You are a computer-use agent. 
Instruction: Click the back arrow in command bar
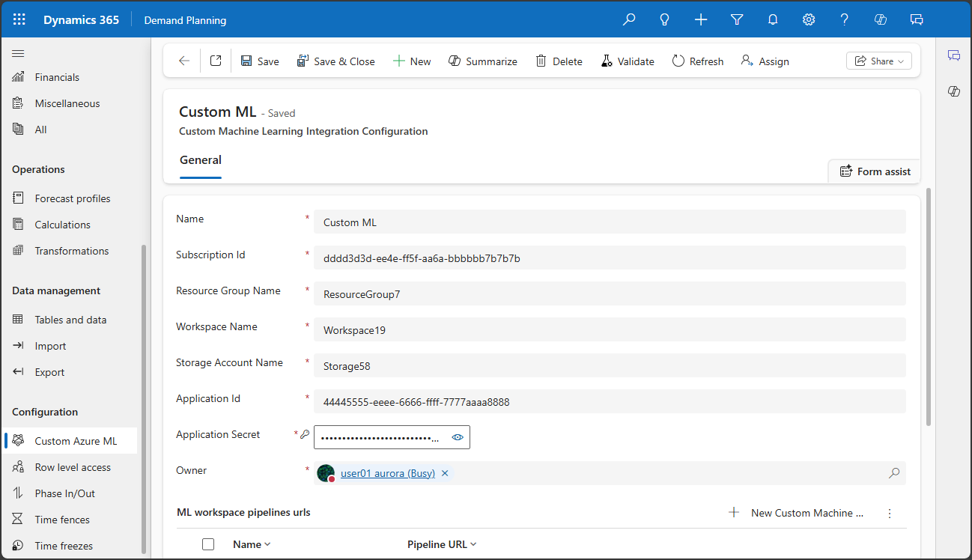pos(184,61)
